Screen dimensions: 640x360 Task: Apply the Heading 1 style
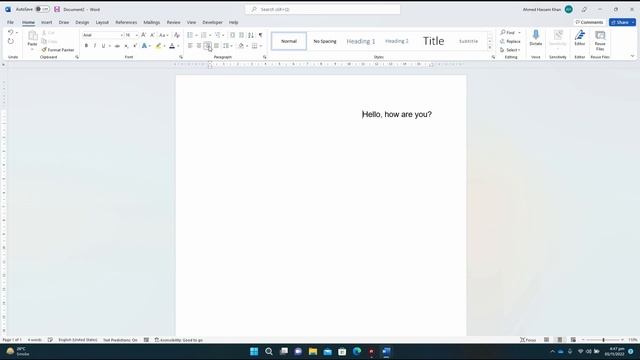361,41
